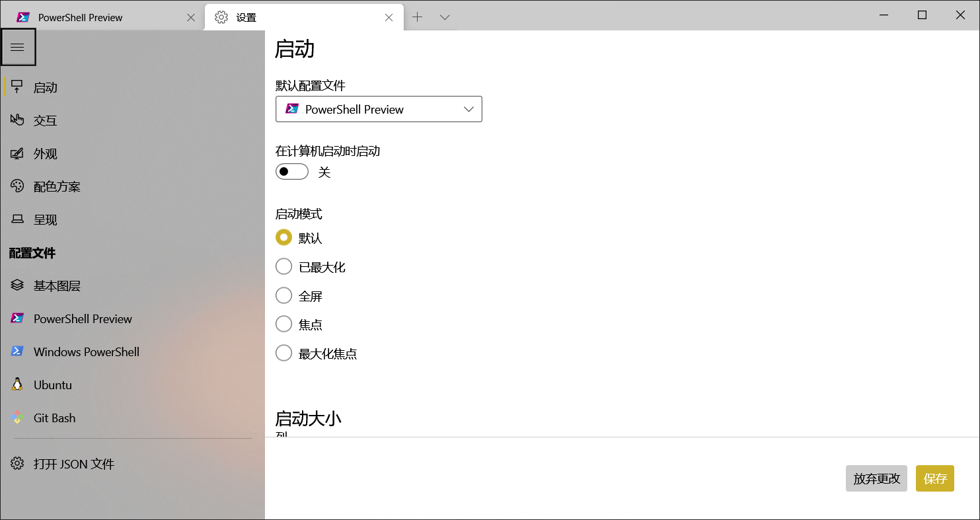Select the 已最大化 launch mode

283,266
